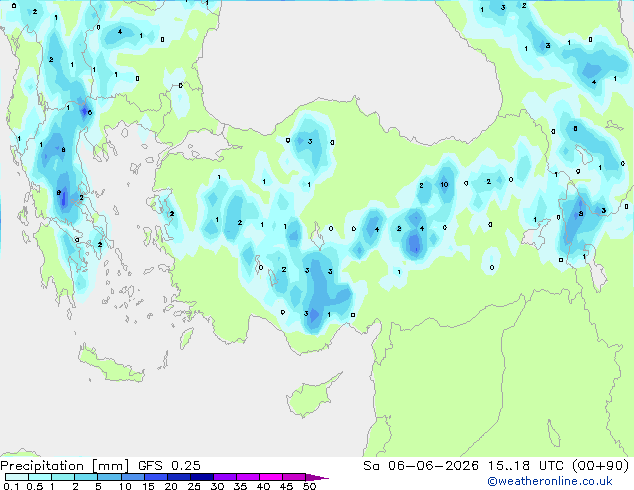Click the 30–35 mm purple legend swatch
Image resolution: width=634 pixels, height=490 pixels.
coord(225,477)
